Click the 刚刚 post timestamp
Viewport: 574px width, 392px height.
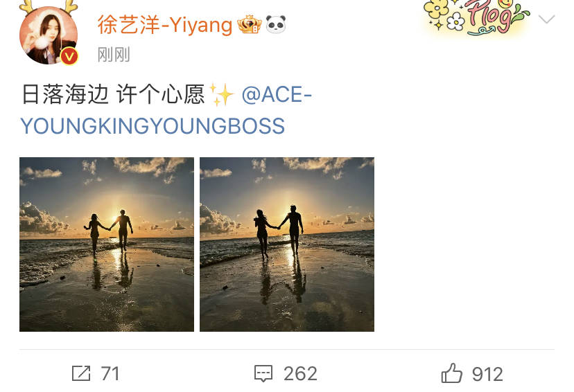(114, 55)
